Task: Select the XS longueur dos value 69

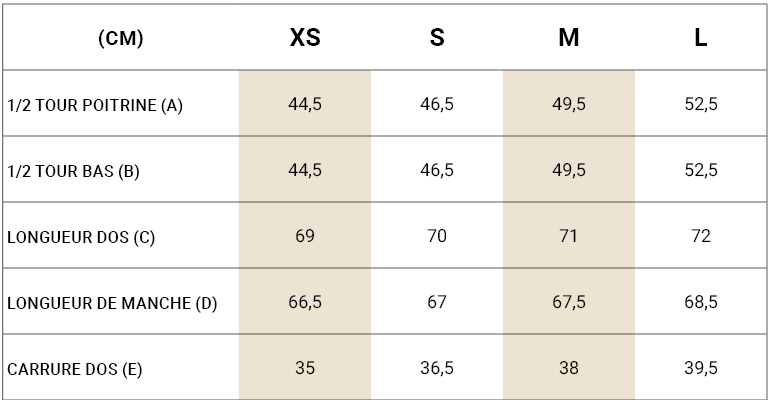Action: pyautogui.click(x=305, y=236)
